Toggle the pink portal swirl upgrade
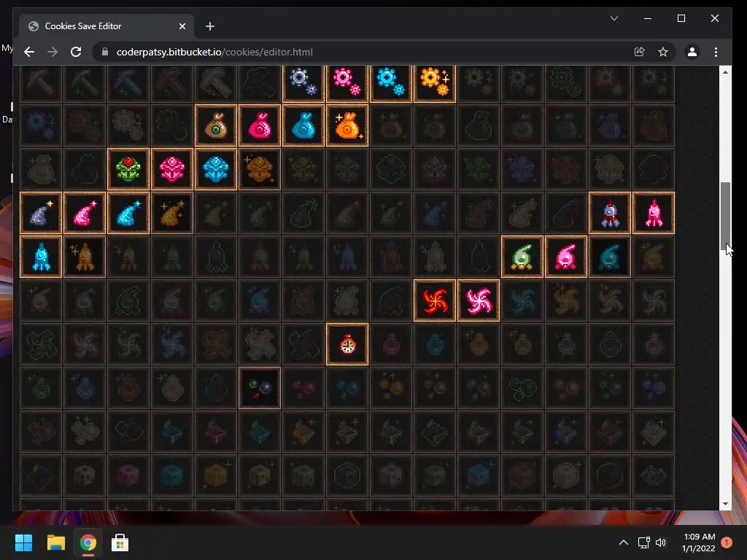Viewport: 747px width, 560px height. pos(479,301)
